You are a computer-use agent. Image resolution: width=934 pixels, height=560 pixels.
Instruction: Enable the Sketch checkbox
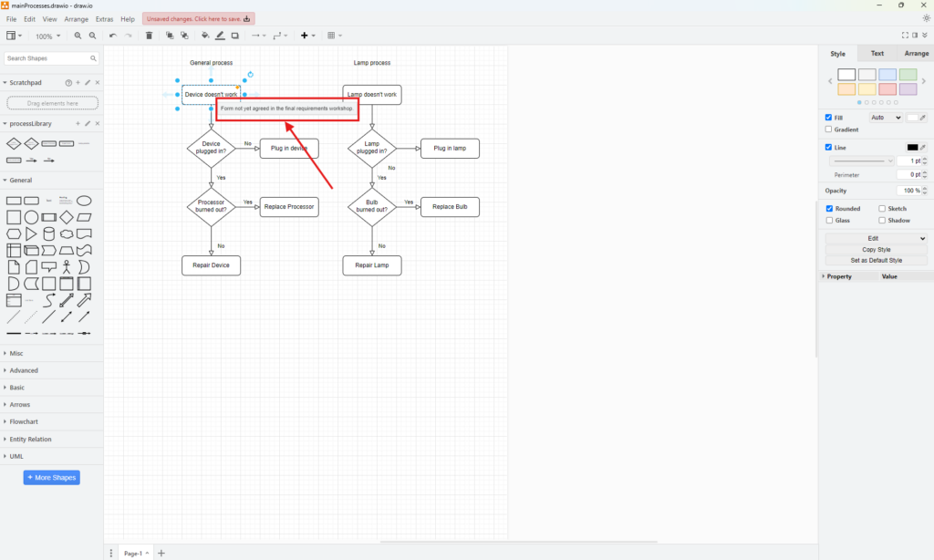click(x=881, y=209)
